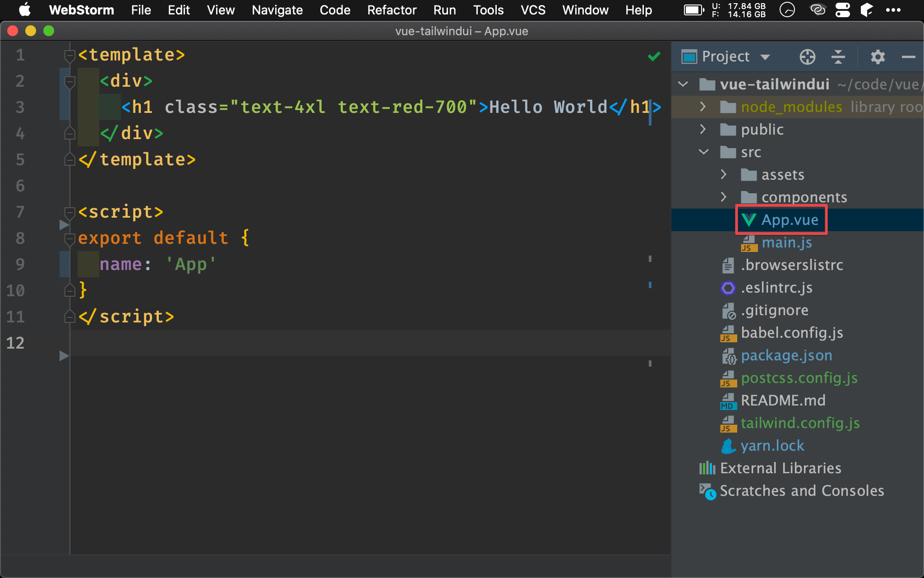Open the View menu

221,10
